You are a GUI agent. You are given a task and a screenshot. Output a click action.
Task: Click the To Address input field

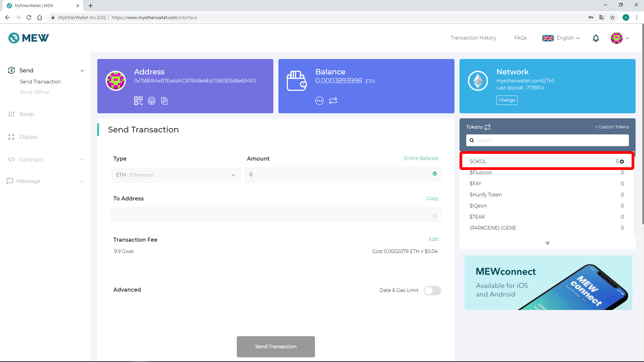(276, 215)
